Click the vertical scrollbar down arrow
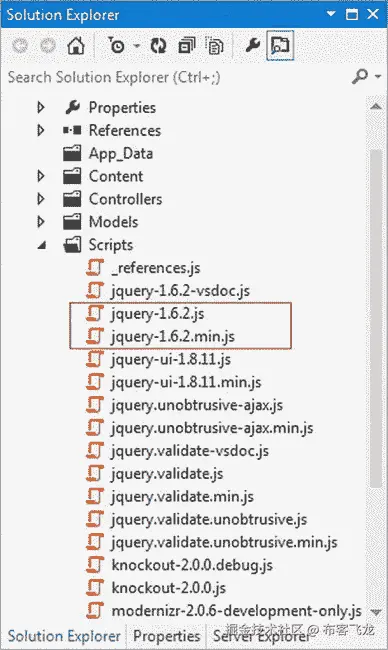 coord(376,612)
